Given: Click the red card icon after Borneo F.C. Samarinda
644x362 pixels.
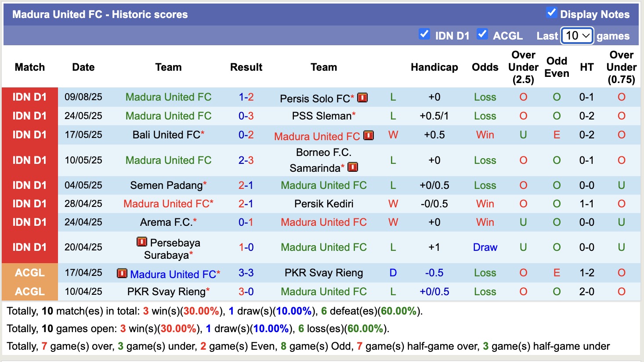Looking at the screenshot, I should tap(352, 167).
